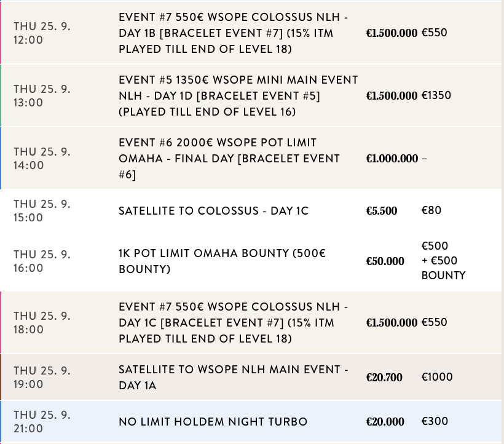Open Event #7 Colossus Day 1B title

[234, 33]
